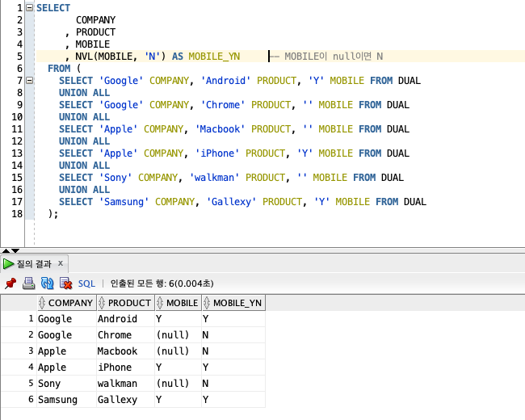525x420 pixels.
Task: Select the iPhone product cell
Action: click(x=125, y=367)
